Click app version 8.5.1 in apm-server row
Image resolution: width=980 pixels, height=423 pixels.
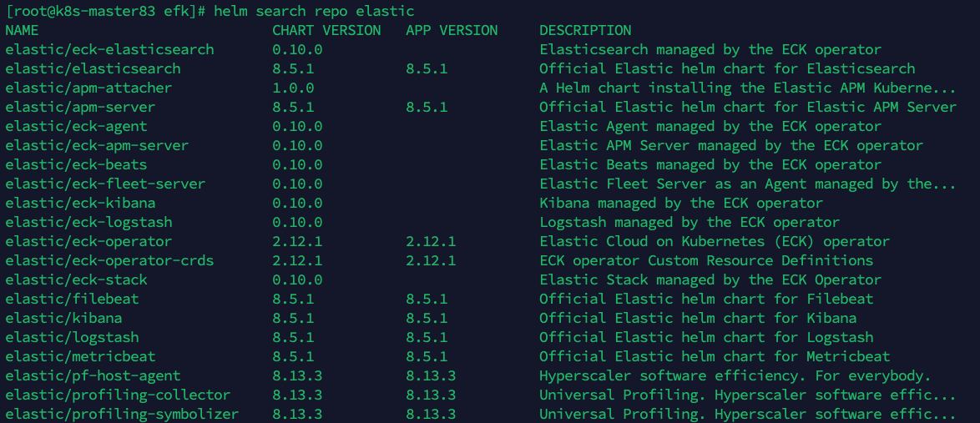(427, 108)
